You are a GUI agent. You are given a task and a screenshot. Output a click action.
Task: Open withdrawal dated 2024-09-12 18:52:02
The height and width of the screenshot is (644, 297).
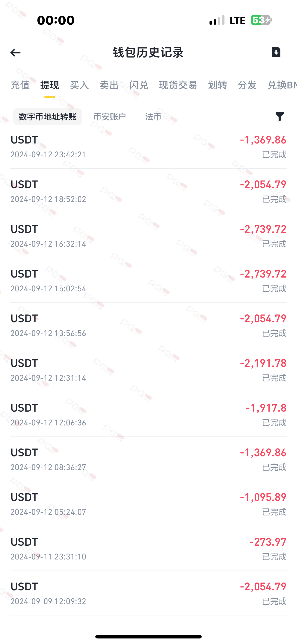pos(148,191)
